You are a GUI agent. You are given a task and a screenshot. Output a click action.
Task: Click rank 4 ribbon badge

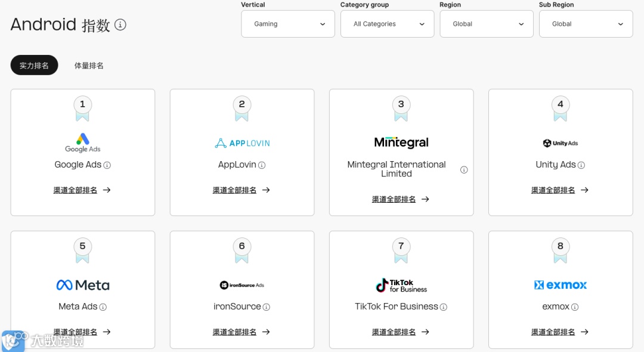(x=560, y=109)
